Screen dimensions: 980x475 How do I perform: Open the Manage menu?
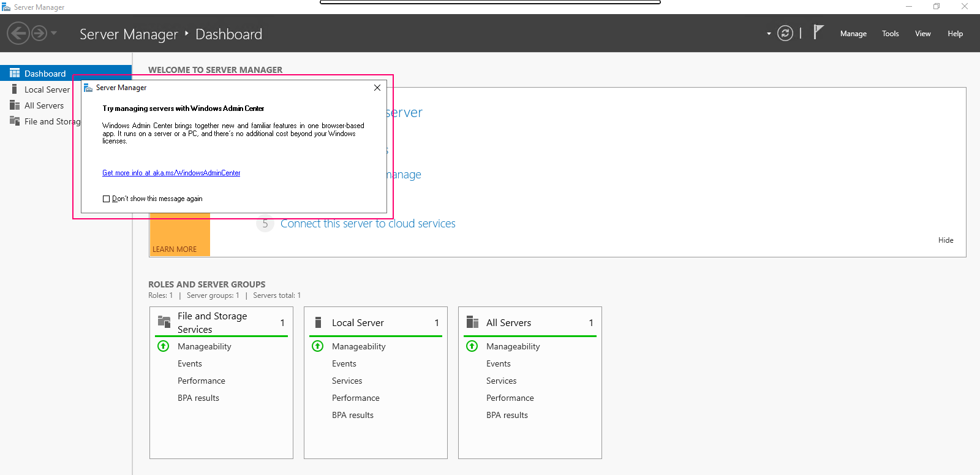[853, 34]
